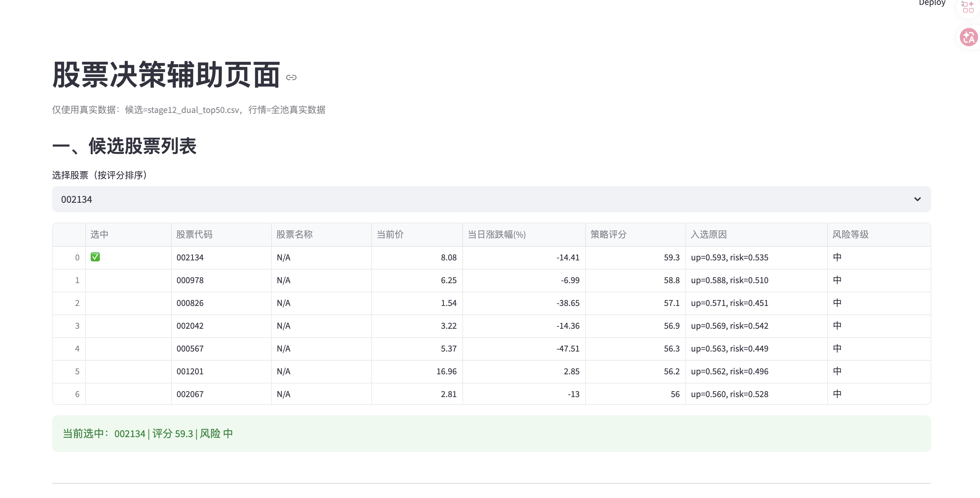Click row index 6 cell
Screen dimensions: 980x498
tap(77, 394)
